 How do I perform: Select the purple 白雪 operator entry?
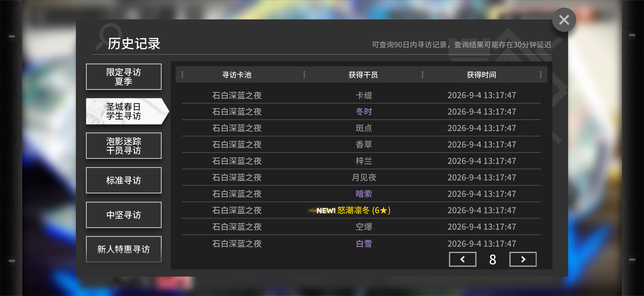364,243
